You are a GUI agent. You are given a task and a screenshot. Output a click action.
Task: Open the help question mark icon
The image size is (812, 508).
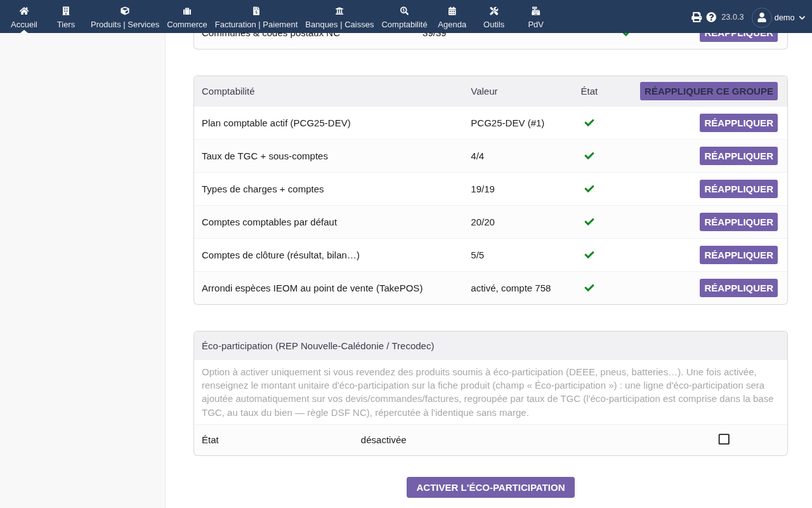pyautogui.click(x=711, y=17)
